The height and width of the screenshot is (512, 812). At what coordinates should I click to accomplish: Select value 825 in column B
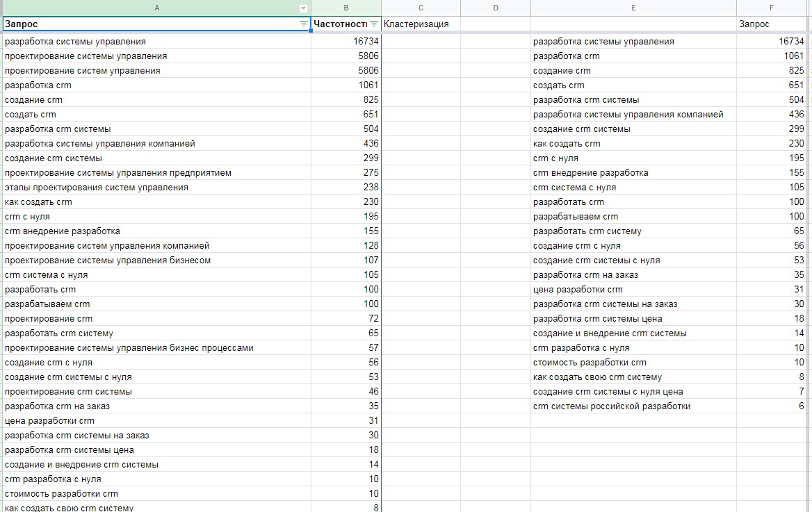point(346,99)
